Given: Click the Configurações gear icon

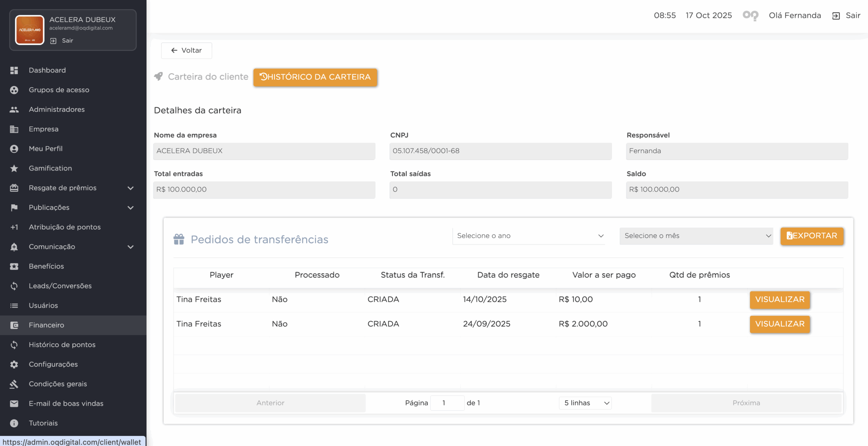Looking at the screenshot, I should 14,364.
